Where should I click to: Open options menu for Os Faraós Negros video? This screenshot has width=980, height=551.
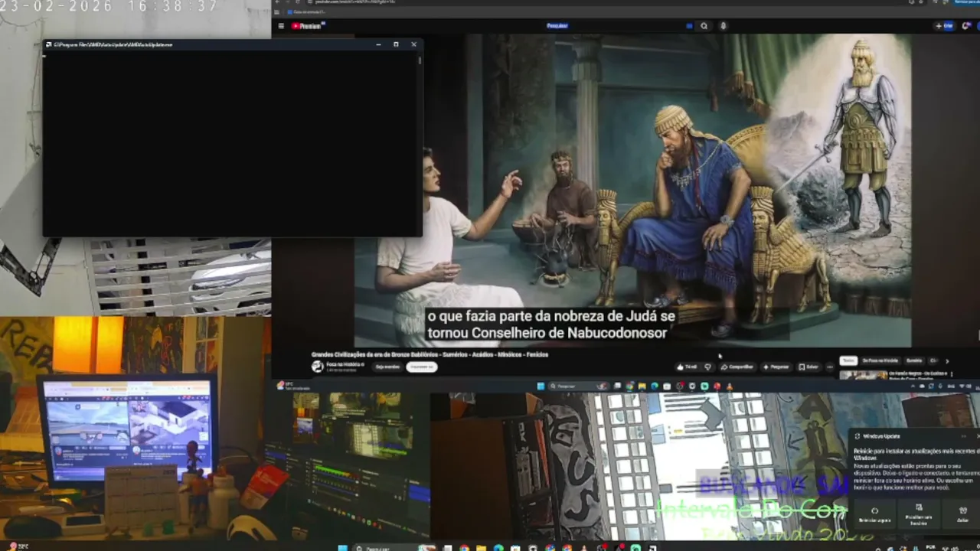coord(952,374)
